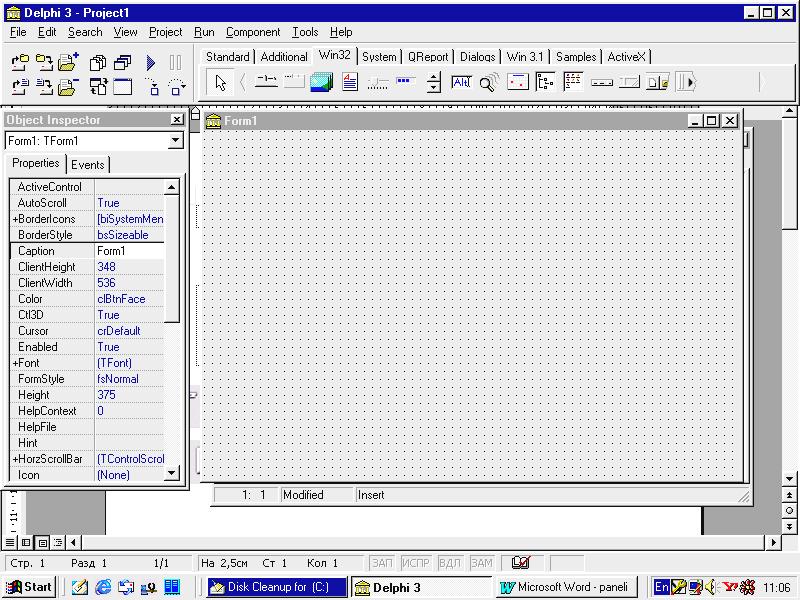800x600 pixels.
Task: Pick the ToolBar component icon
Action: click(x=657, y=82)
